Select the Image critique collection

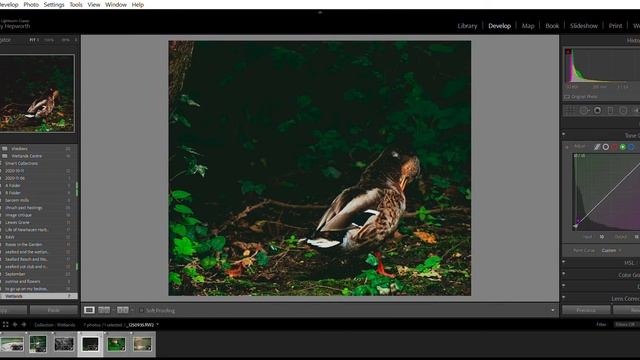(39, 215)
